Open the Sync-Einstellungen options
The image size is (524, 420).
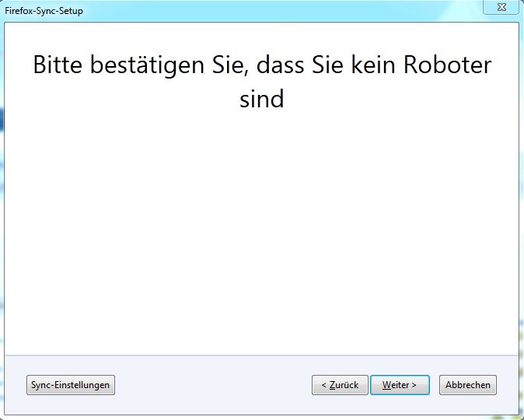pyautogui.click(x=71, y=385)
